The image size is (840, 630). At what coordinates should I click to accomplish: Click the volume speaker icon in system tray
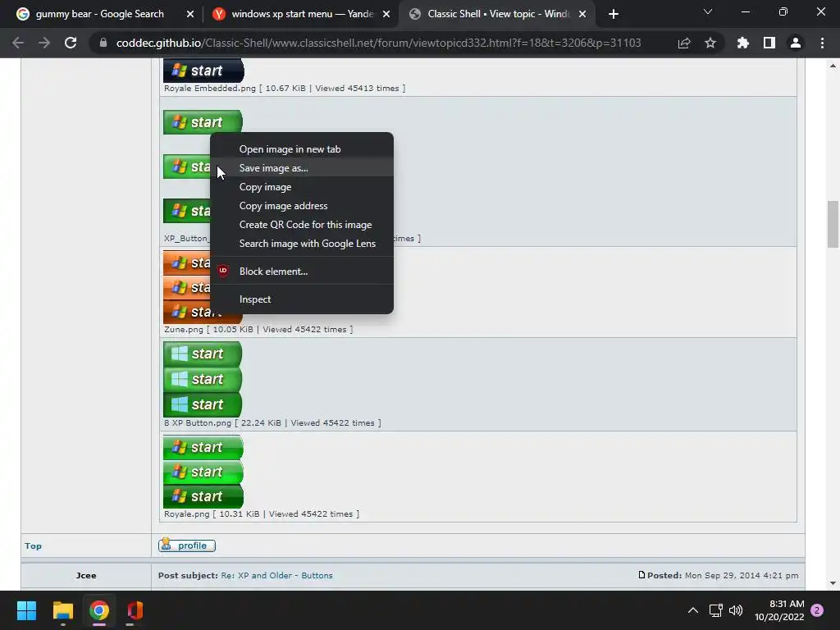pos(736,610)
